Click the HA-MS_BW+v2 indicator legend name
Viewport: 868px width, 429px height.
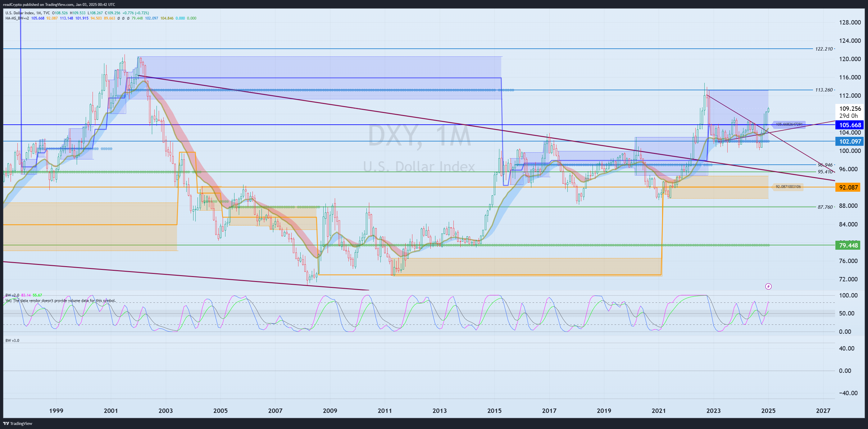(17, 18)
